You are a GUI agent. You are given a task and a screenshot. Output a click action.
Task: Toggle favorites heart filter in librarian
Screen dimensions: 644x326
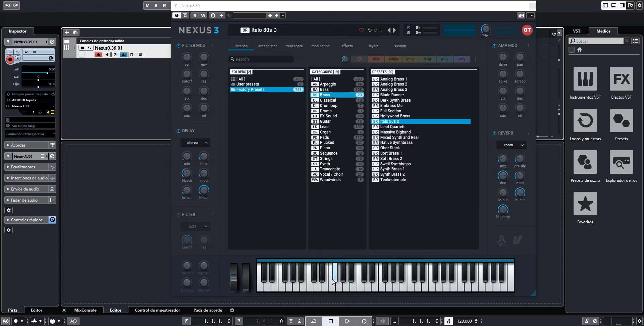359,59
